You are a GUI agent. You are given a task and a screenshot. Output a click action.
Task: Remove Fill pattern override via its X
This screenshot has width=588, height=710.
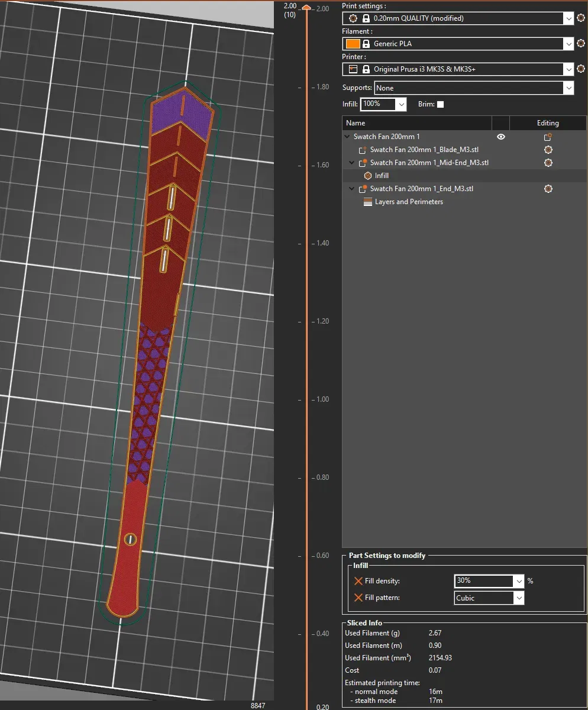coord(358,598)
